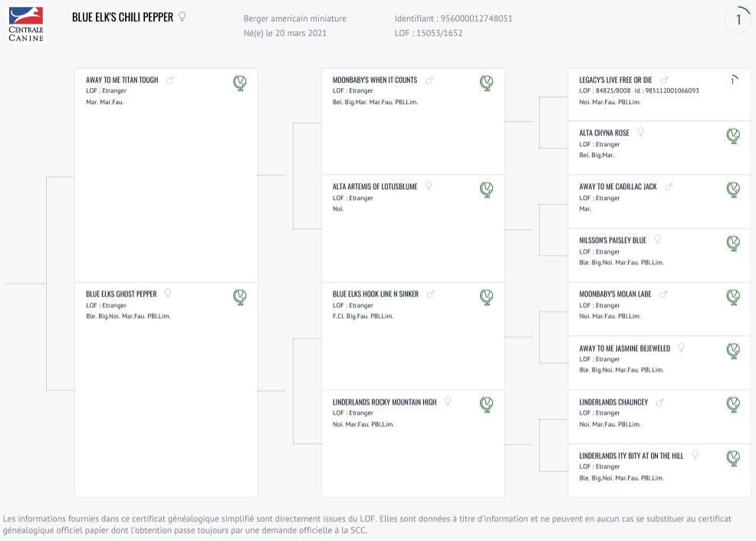756x541 pixels.
Task: Open the Away To Me Jasmine Bejeweled entry
Action: (625, 349)
